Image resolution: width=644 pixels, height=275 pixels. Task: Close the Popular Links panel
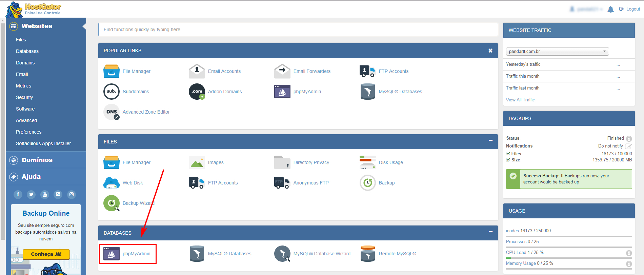click(x=490, y=51)
